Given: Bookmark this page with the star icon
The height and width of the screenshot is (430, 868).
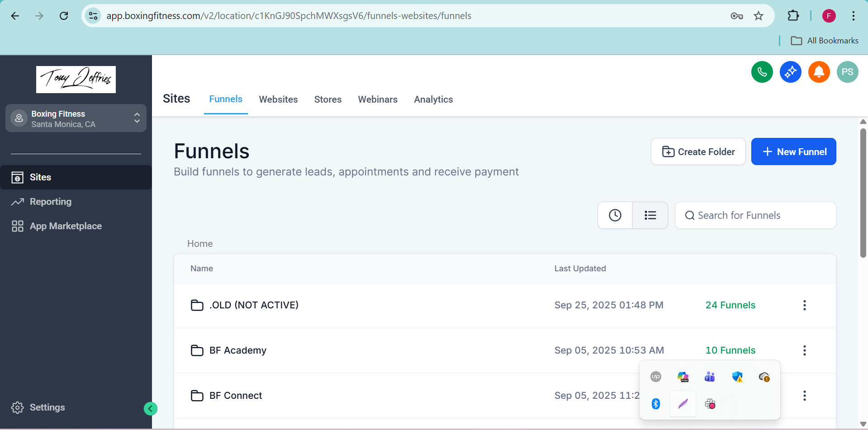Looking at the screenshot, I should click(759, 16).
